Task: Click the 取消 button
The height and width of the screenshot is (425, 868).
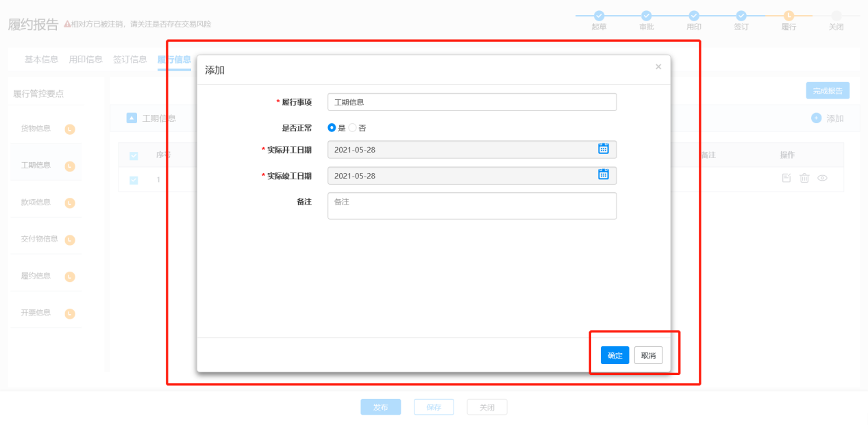Action: [x=648, y=355]
